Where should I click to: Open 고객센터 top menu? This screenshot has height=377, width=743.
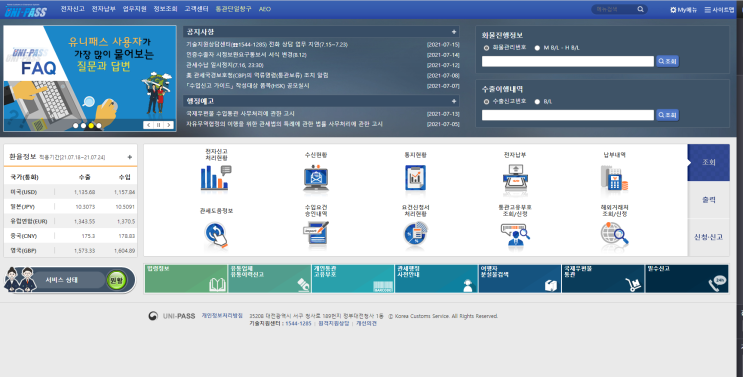196,9
